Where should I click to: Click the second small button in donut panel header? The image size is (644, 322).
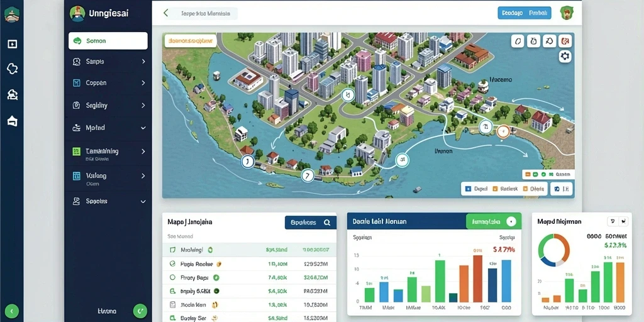[623, 221]
